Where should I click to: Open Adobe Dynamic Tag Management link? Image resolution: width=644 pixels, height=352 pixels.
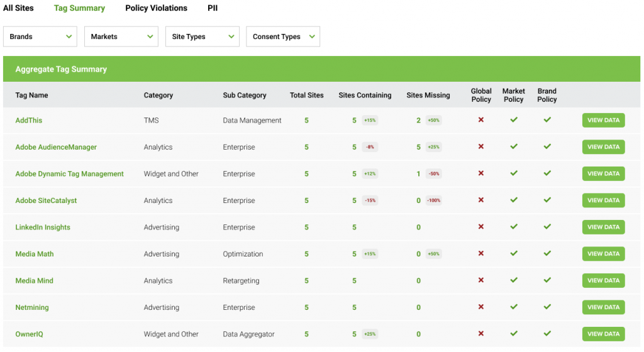(69, 174)
